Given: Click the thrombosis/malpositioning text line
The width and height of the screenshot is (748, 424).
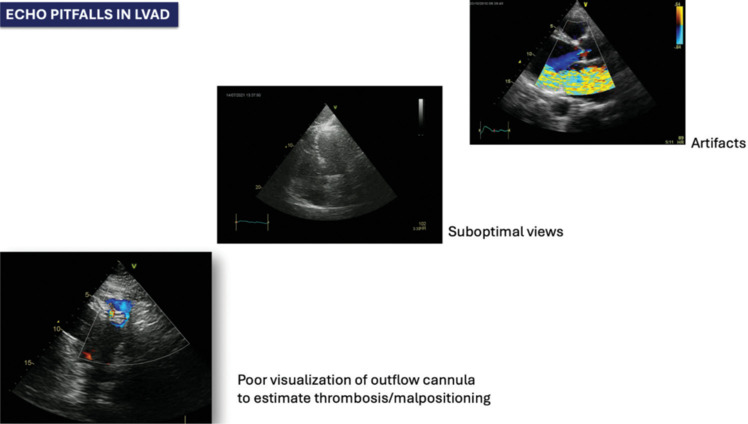Looking at the screenshot, I should pos(364,398).
